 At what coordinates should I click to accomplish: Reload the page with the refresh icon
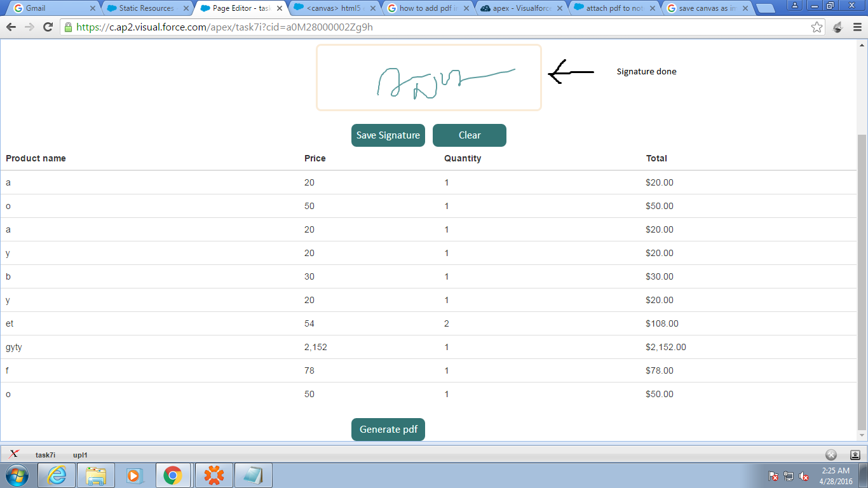pyautogui.click(x=48, y=27)
